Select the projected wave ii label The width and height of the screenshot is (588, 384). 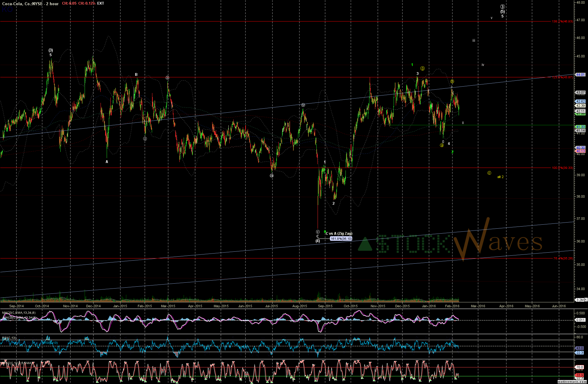(463, 123)
